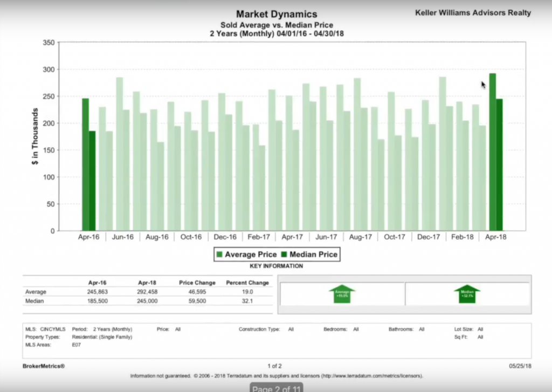Open the terradatum.com licensors link
The width and height of the screenshot is (552, 392).
[x=371, y=376]
